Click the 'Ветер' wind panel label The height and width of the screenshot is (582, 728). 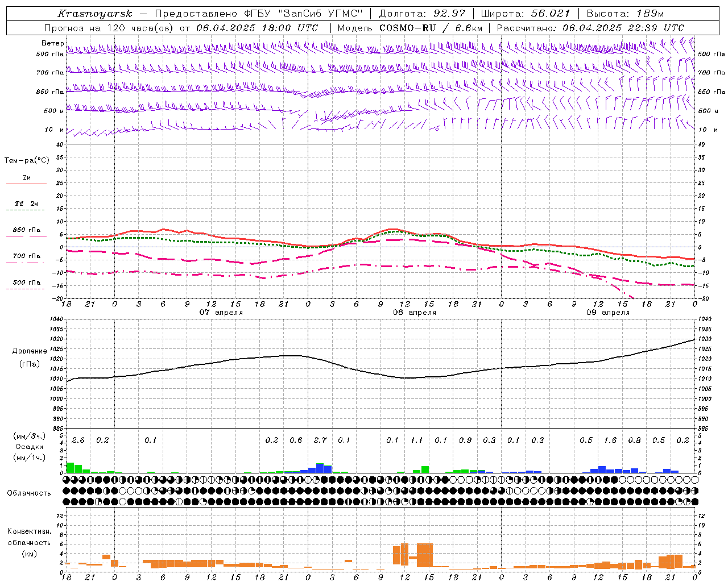[x=52, y=43]
